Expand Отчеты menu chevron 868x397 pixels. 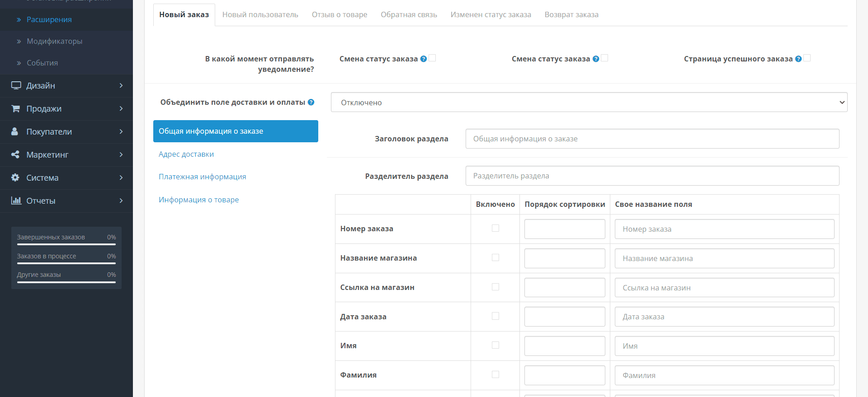(x=121, y=201)
